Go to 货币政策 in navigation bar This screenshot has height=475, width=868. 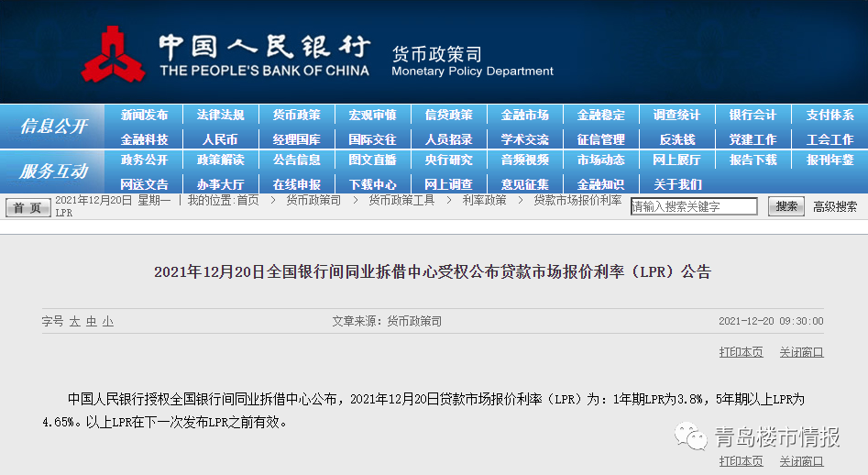[297, 116]
